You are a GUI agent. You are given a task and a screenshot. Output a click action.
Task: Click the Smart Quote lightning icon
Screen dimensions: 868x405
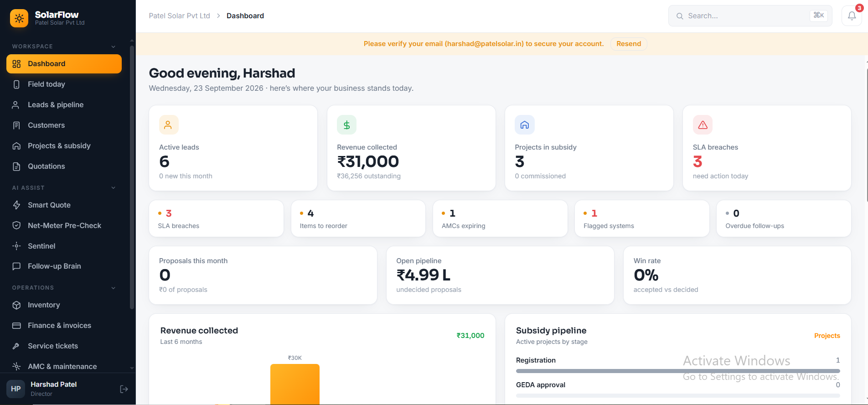tap(16, 205)
